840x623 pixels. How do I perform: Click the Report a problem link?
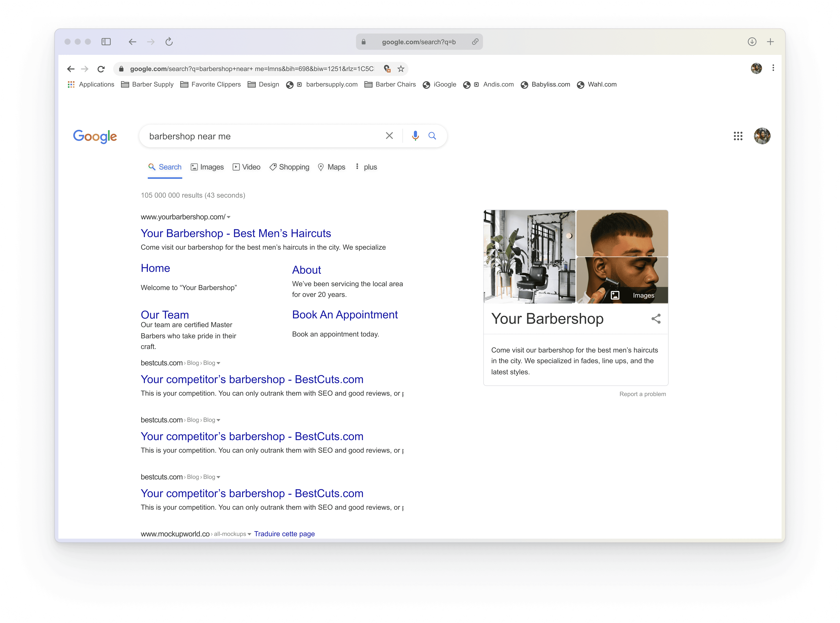coord(642,394)
